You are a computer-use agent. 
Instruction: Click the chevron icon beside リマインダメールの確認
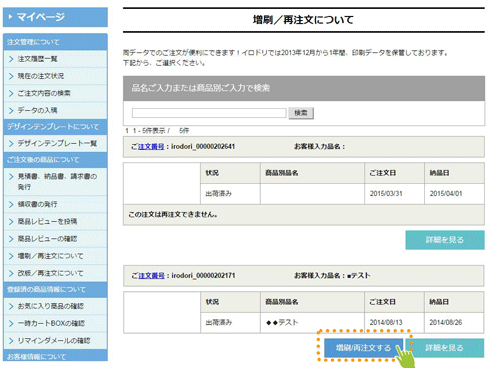pyautogui.click(x=11, y=341)
